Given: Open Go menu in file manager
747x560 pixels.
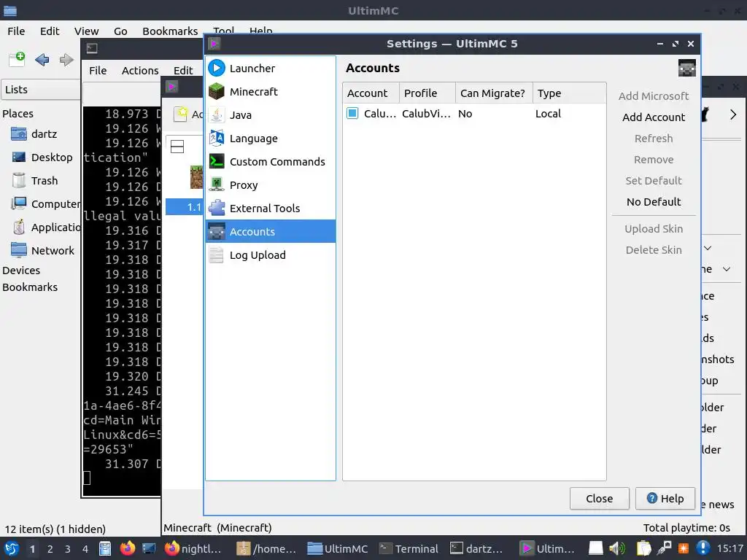Looking at the screenshot, I should (x=120, y=31).
